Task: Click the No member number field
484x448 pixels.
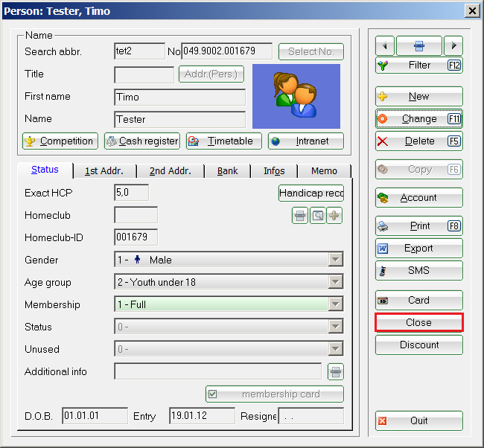Action: pos(227,51)
